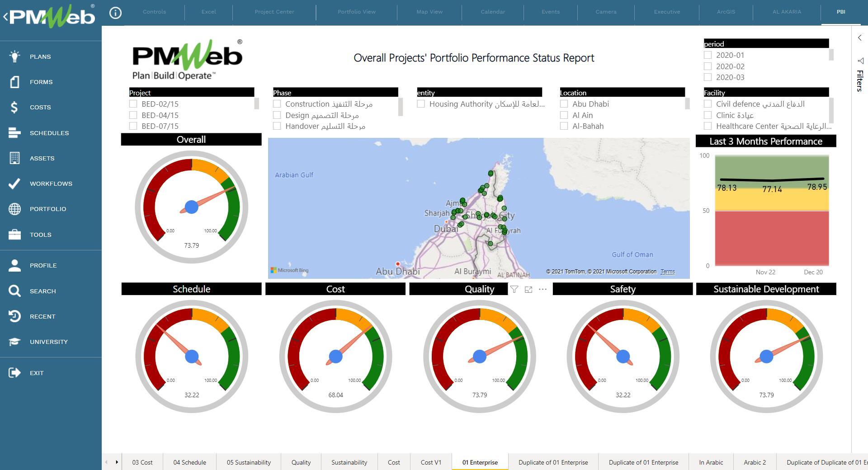Click the Exit icon in the sidebar

coord(14,373)
